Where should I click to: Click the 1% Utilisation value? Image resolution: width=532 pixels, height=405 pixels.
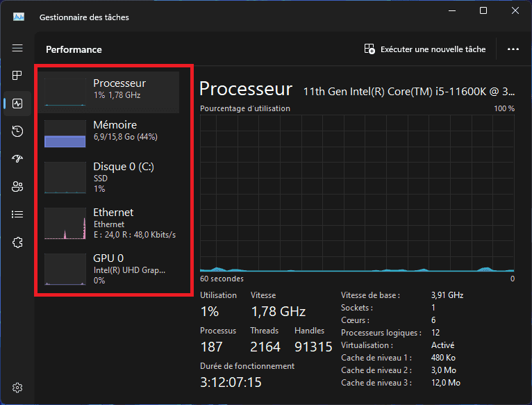pos(210,311)
